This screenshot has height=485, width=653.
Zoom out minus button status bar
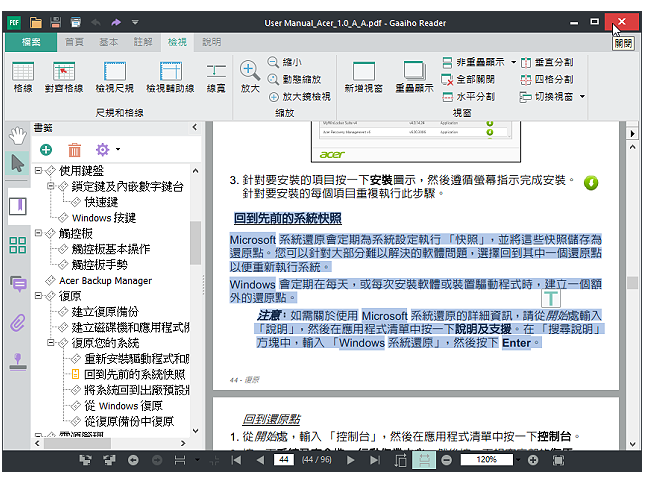click(x=446, y=460)
